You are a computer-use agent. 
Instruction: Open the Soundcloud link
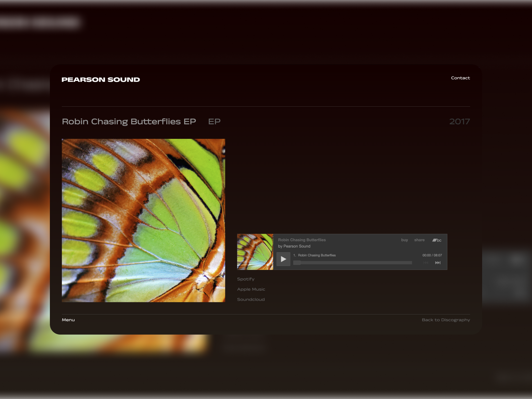251,300
